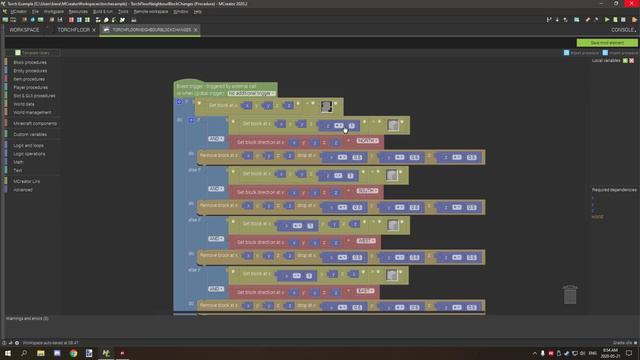Open Chrome from the Windows taskbar
The image size is (640, 360).
(73, 353)
